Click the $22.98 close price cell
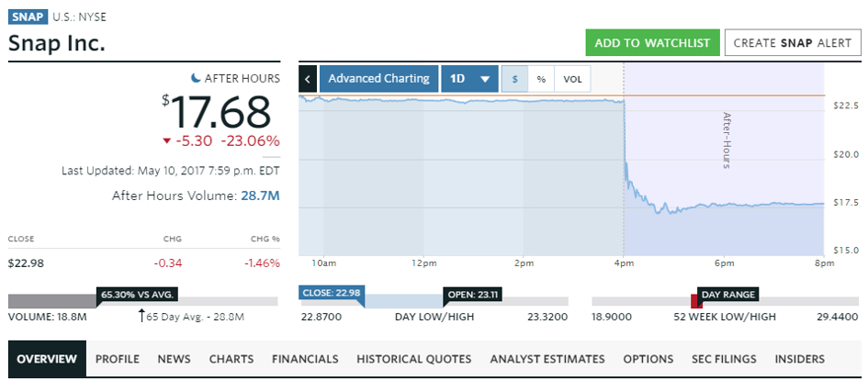This screenshot has width=868, height=391. (26, 263)
